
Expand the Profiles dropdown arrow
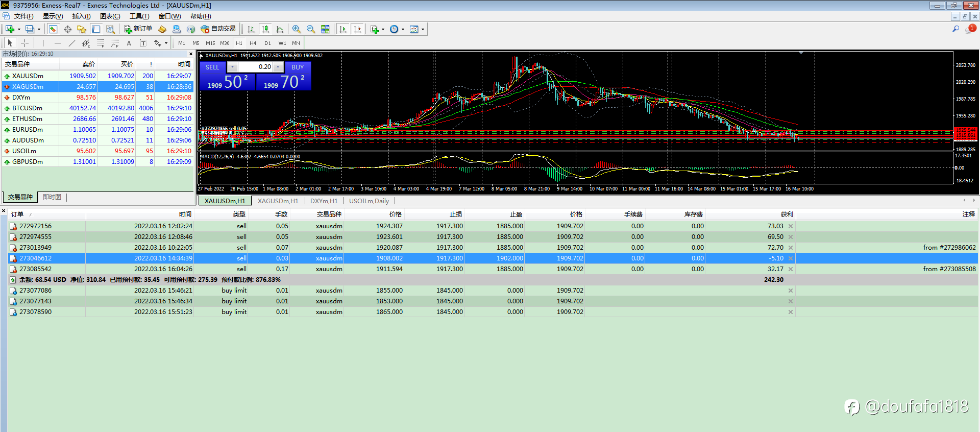[39, 29]
